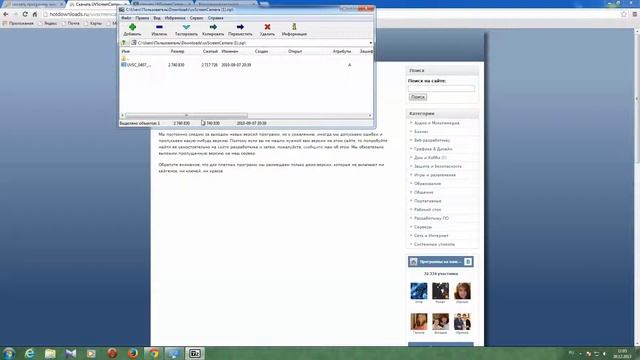Open Веб-разработчику category link
The image size is (640, 360).
pos(432,140)
